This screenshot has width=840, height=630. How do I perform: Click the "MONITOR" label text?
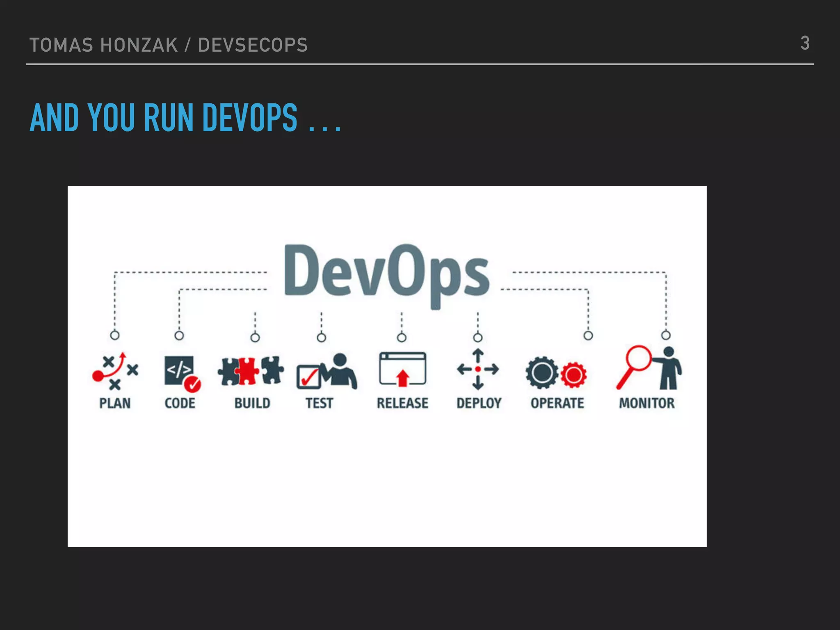tap(647, 403)
